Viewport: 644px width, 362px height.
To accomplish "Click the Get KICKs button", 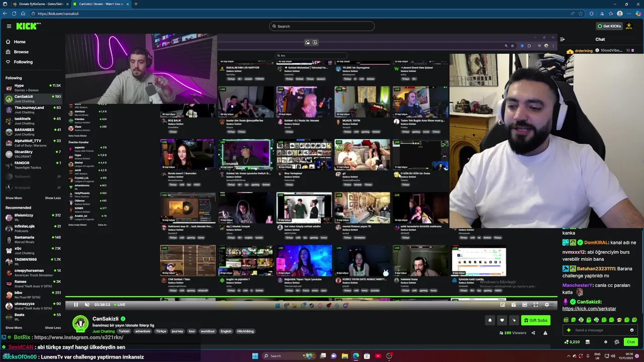I will 609,26.
